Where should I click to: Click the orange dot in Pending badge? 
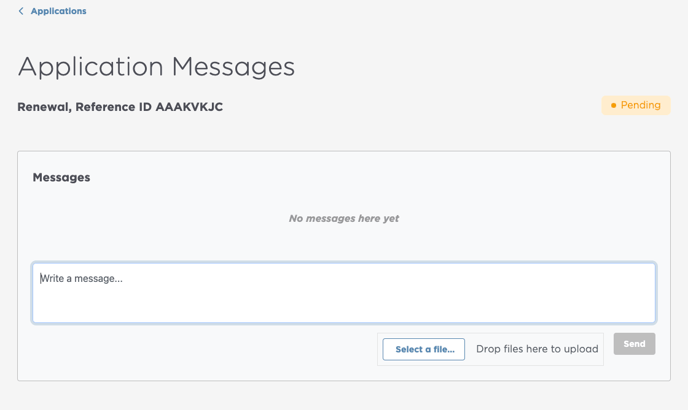click(613, 105)
